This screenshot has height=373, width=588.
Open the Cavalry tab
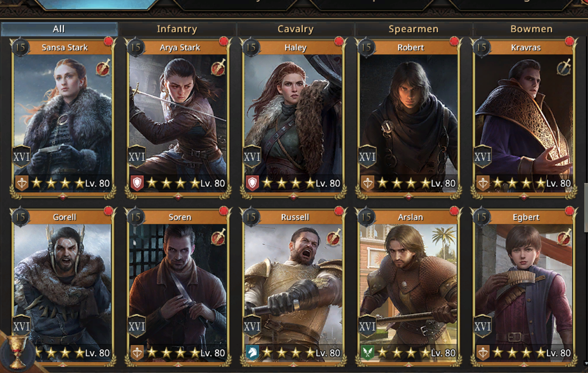pyautogui.click(x=295, y=29)
